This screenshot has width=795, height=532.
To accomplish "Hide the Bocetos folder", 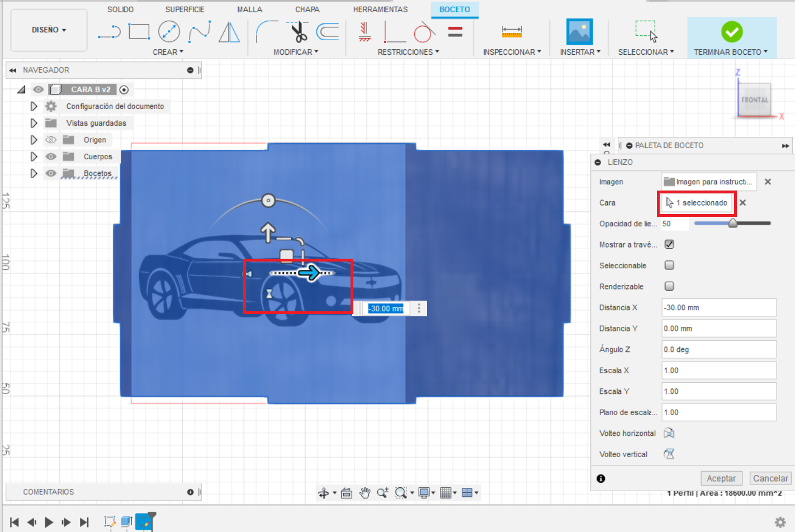I will click(51, 173).
